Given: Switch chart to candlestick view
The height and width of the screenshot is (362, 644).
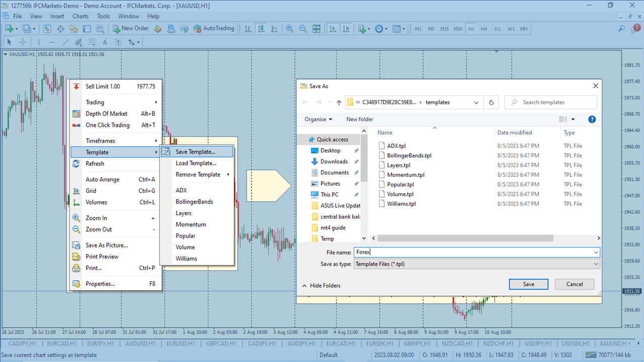Looking at the screenshot, I should (261, 29).
